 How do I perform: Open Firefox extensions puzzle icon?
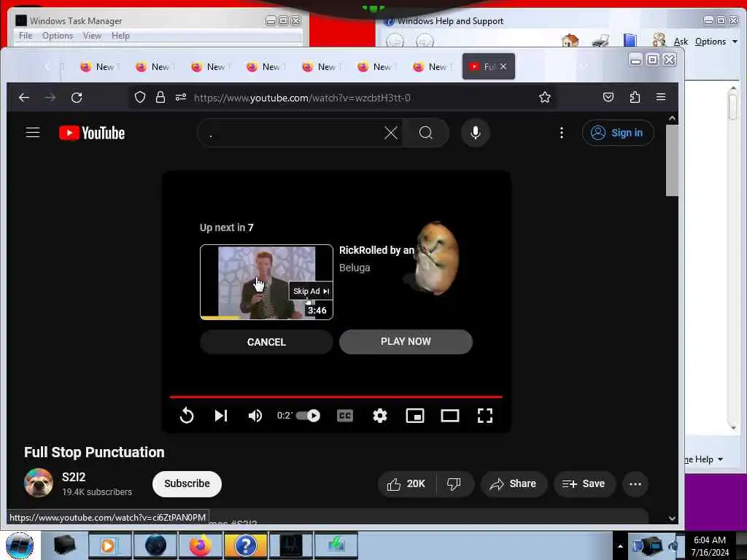point(635,98)
